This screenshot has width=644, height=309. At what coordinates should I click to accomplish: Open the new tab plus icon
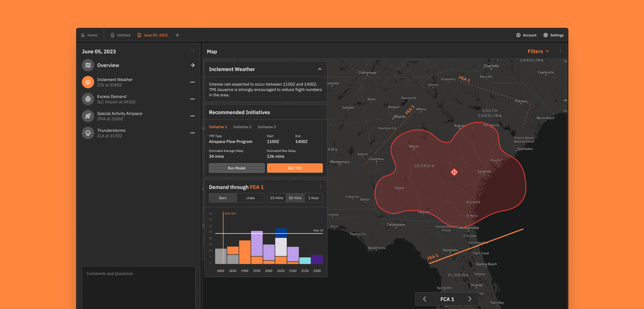coord(177,35)
